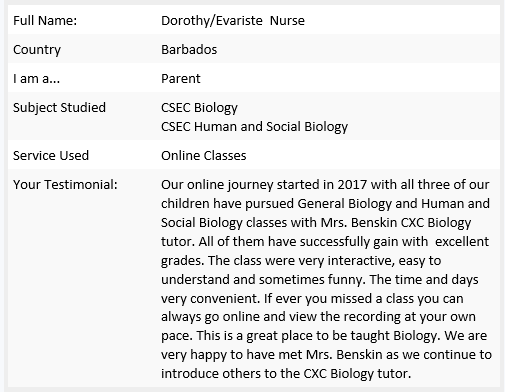Viewport: 505px width, 392px height.
Task: Click the Service Used label
Action: tap(51, 156)
